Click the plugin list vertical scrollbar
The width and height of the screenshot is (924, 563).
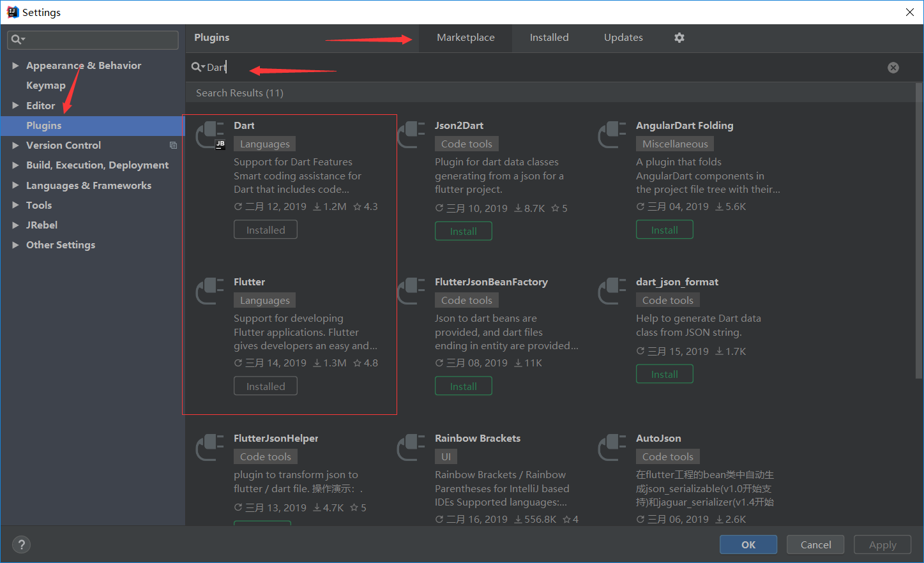[x=919, y=232]
